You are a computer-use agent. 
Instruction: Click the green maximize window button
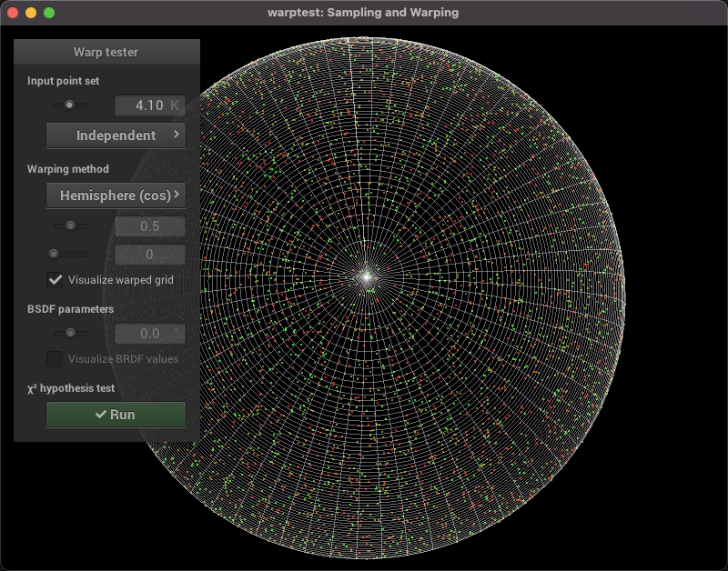pos(49,13)
